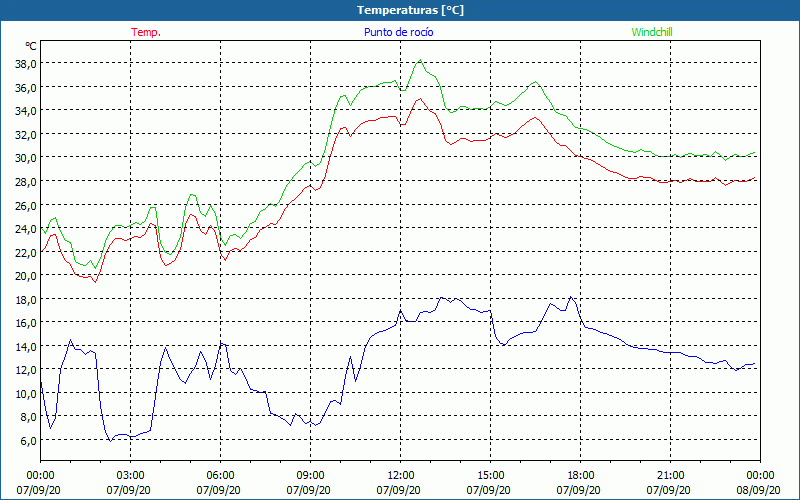Click the 10,0 y-axis value
The width and height of the screenshot is (800, 500).
tap(26, 394)
